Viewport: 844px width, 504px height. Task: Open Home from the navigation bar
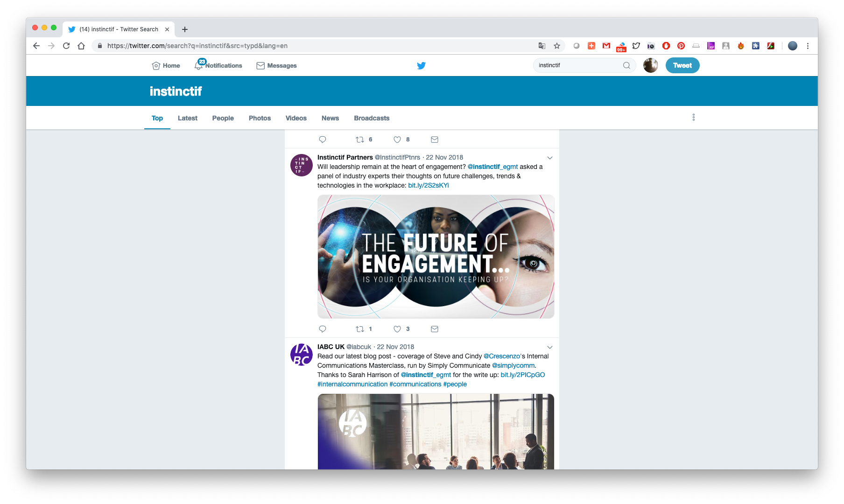click(x=166, y=66)
